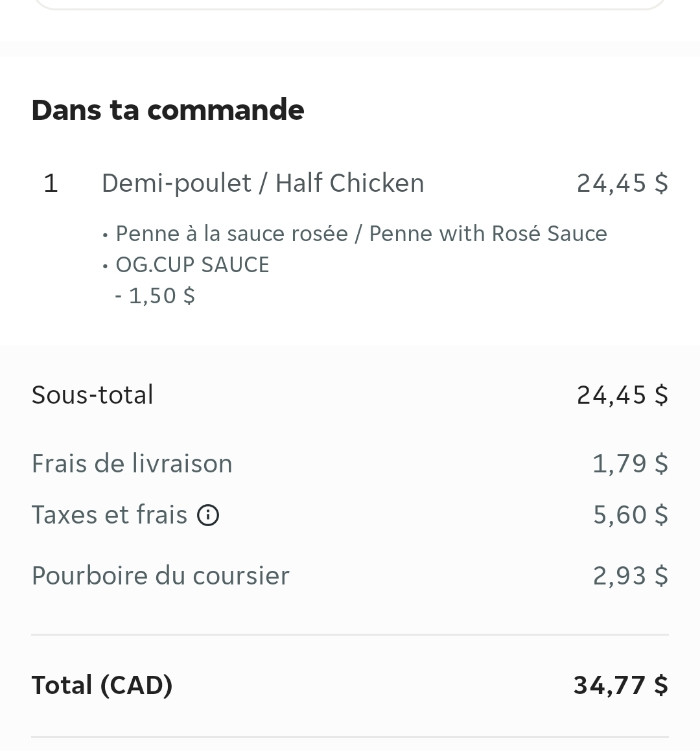Select the Penne with Rosé Sauce option line

(x=360, y=234)
